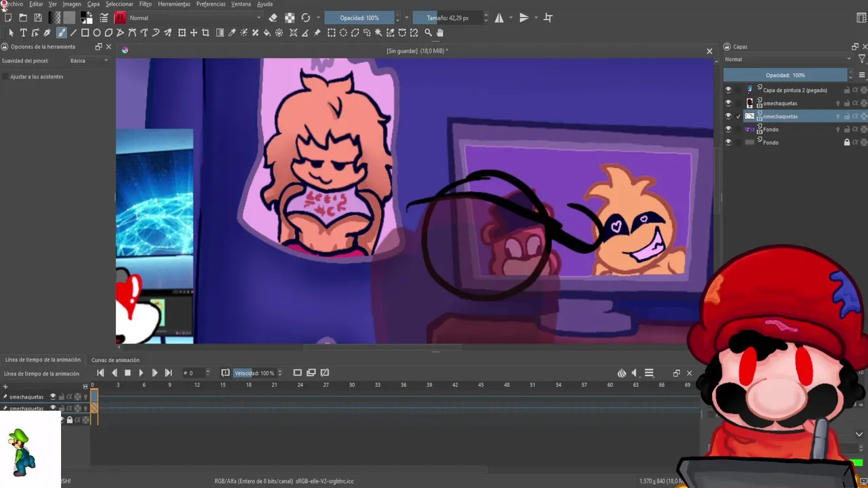Toggle drop frames button in timeline

click(x=225, y=373)
